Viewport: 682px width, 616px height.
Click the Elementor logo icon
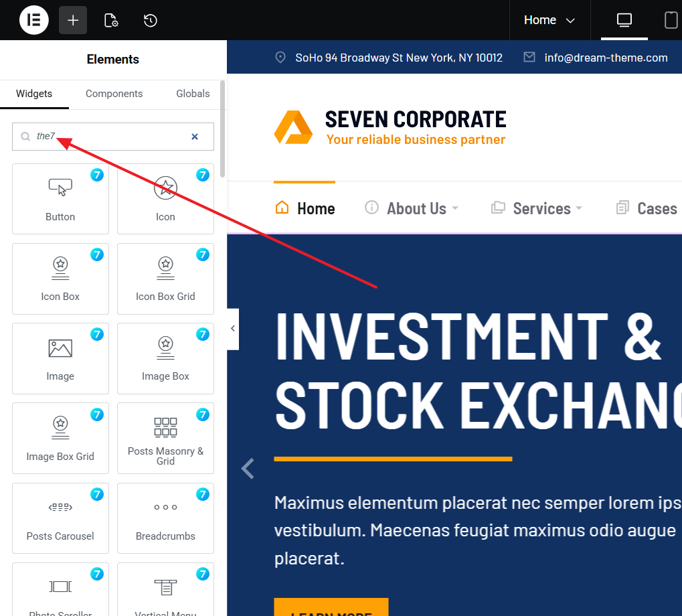pos(33,20)
